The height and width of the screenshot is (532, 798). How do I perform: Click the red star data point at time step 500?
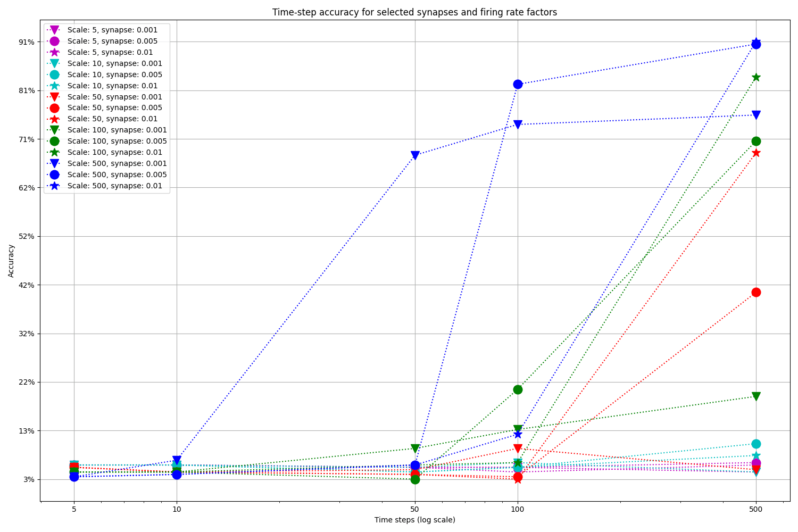pos(756,153)
